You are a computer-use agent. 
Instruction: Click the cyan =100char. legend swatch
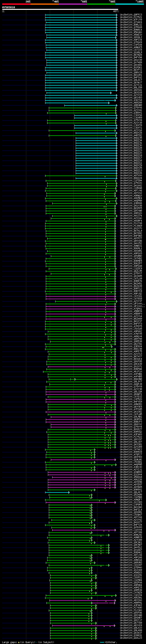[102, 642]
